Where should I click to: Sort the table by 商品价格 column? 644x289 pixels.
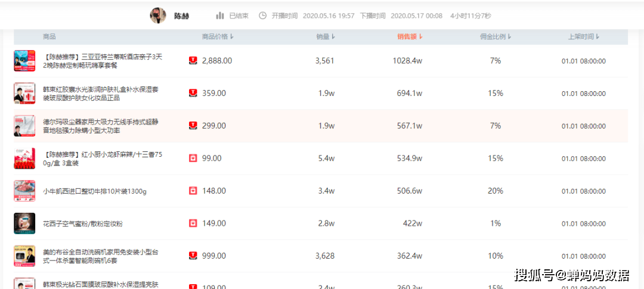(x=218, y=37)
